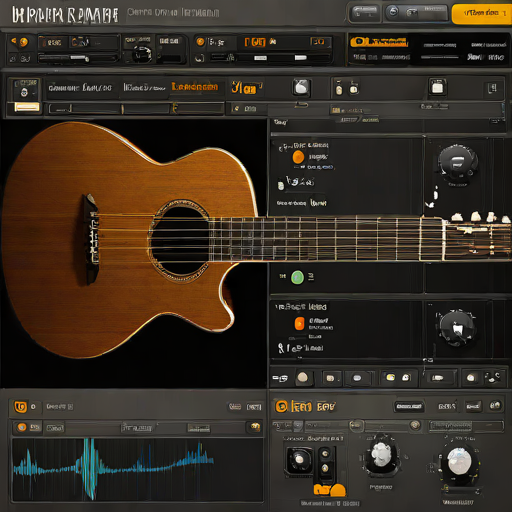Click the round beige button in the small icon row
Screen dimensions: 512x512
tap(302, 377)
